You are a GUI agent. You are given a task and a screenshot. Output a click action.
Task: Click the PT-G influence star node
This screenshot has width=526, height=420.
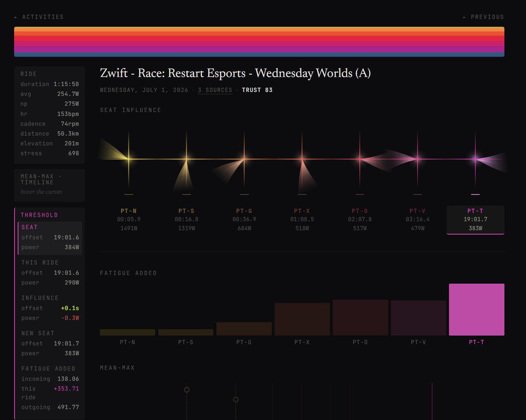tap(244, 159)
